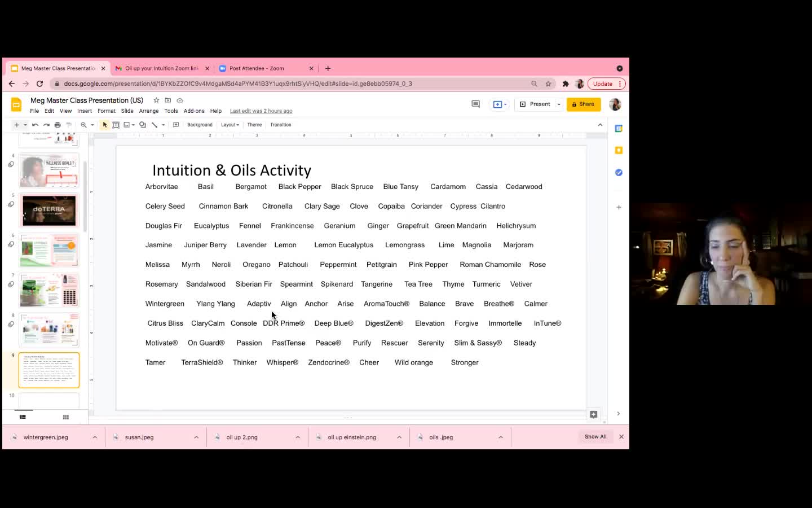Star the presentation title
The width and height of the screenshot is (812, 508).
156,100
